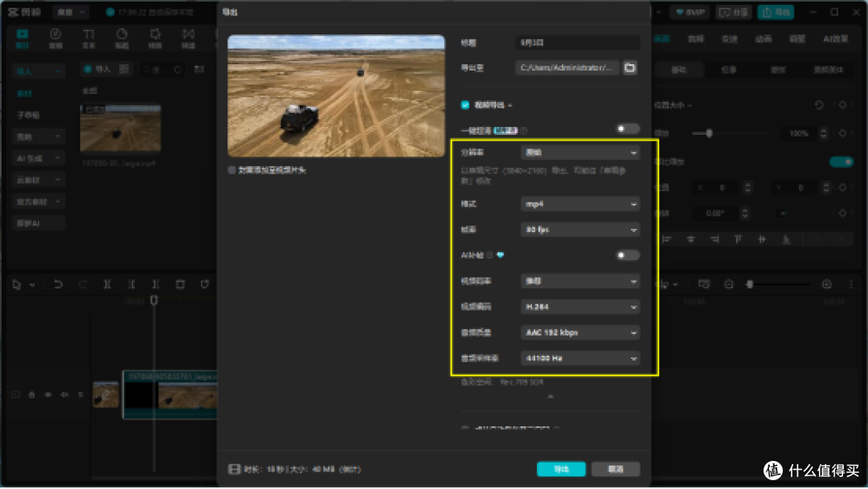Viewport: 868px width, 489px height.
Task: Click the teal Export button in title bar
Action: (776, 12)
